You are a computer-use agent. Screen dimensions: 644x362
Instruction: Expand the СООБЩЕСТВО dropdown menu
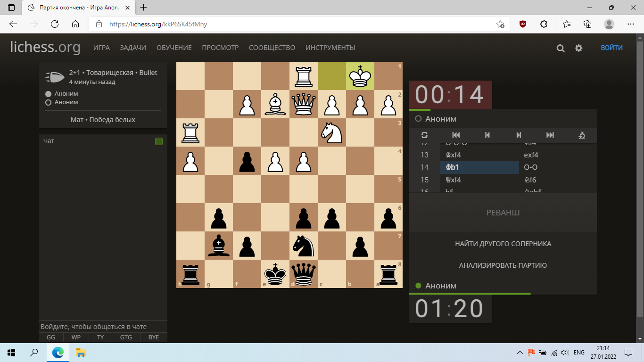[272, 48]
